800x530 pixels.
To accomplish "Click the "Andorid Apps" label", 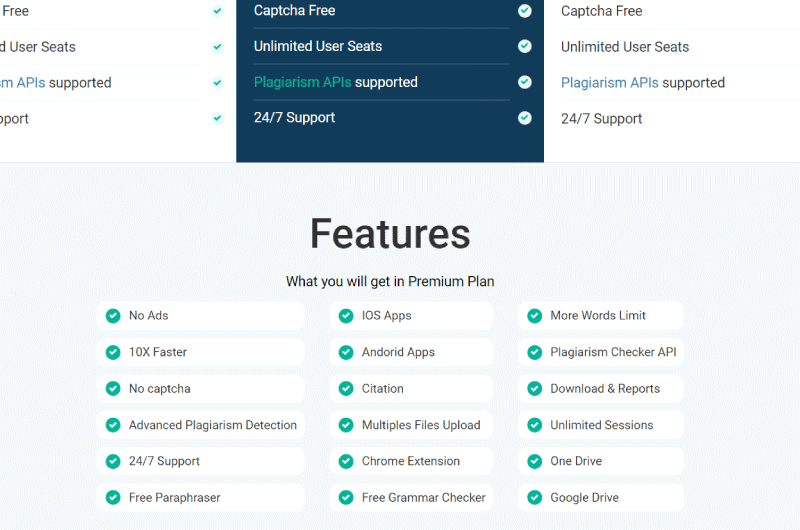I will coord(398,352).
